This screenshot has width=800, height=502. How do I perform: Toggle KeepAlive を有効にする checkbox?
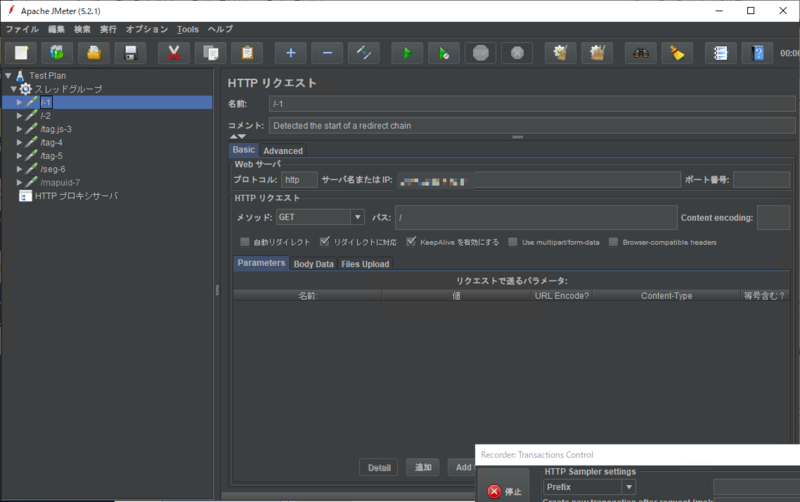pos(411,242)
